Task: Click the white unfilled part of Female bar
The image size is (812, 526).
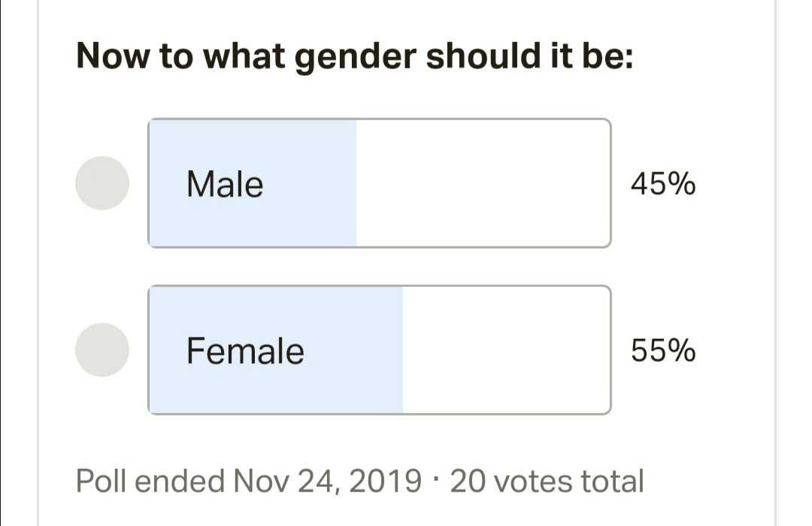Action: point(505,350)
